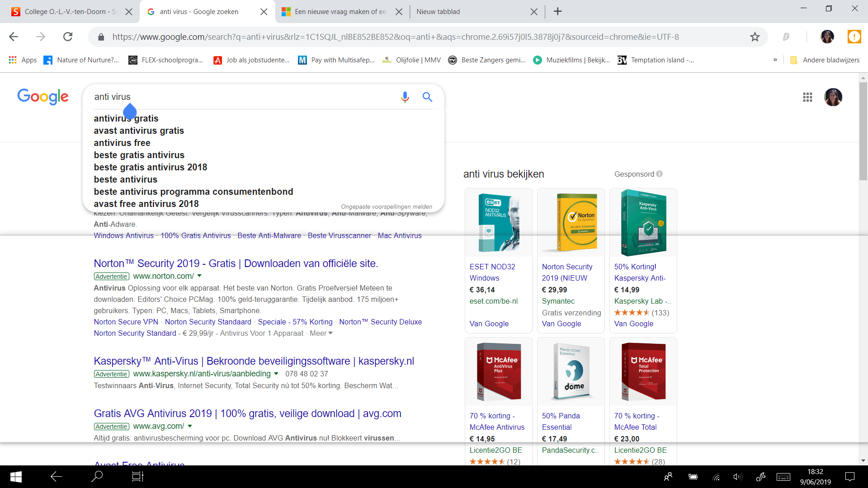Open the Mac Antivirus sitelink

pos(400,235)
